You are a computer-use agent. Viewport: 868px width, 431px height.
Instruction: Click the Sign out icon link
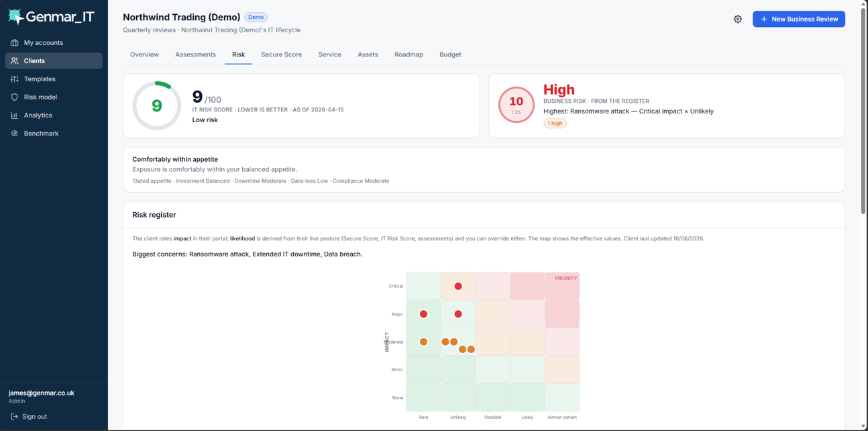tap(29, 416)
